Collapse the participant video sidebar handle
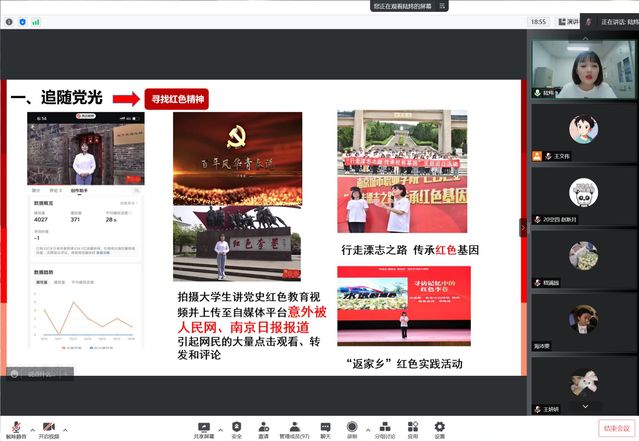The height and width of the screenshot is (441, 639). click(x=522, y=227)
